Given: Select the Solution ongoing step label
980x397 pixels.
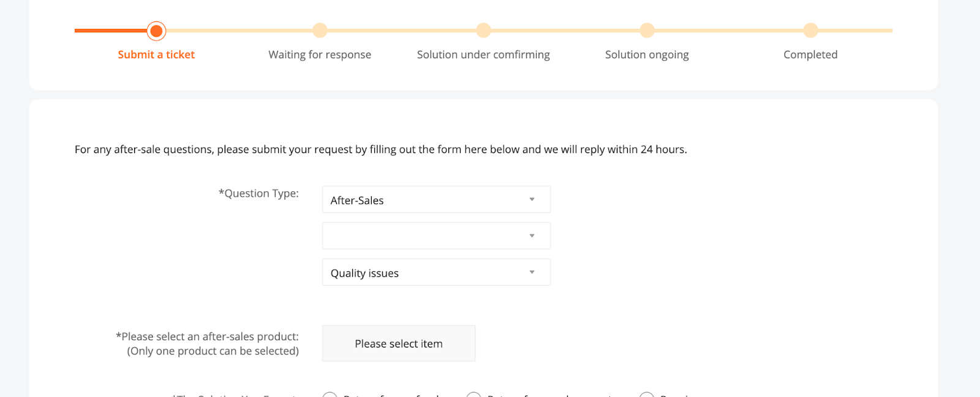Looking at the screenshot, I should click(647, 55).
